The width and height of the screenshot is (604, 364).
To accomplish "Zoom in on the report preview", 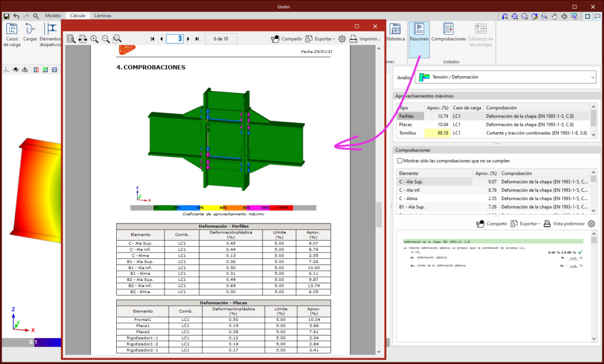I will 94,39.
